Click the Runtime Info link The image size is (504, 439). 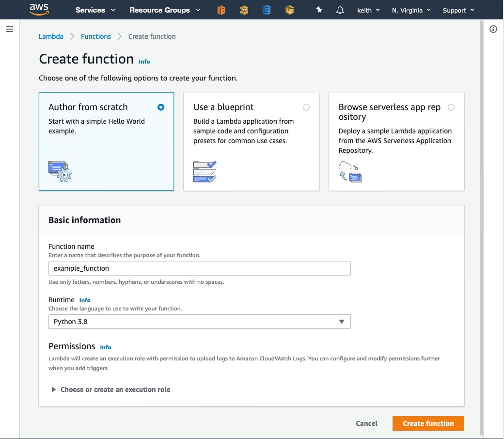point(85,300)
